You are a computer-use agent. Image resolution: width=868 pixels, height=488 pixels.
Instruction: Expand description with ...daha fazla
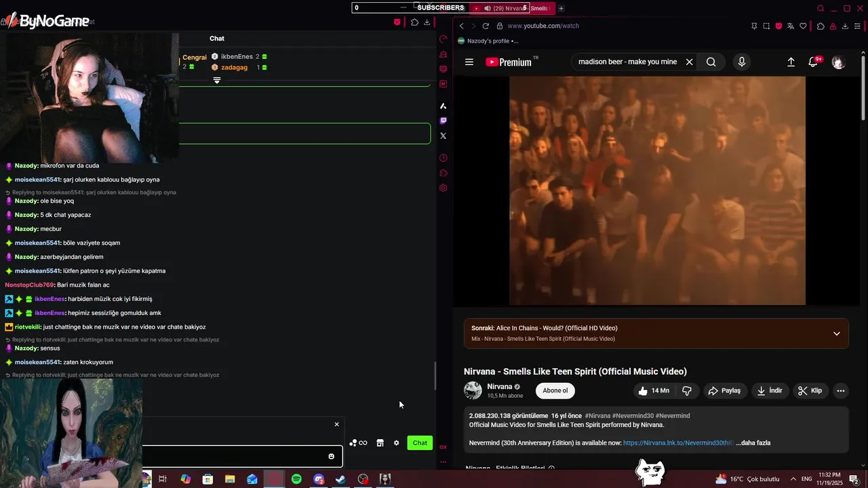(753, 443)
